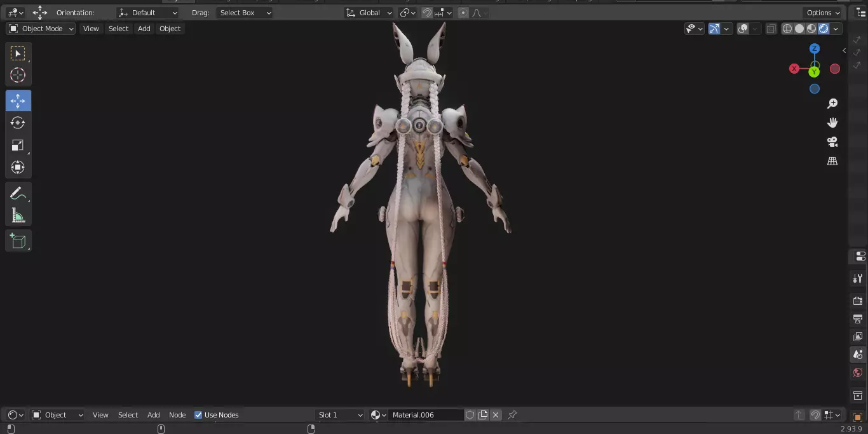This screenshot has height=434, width=868.
Task: Click the viewport zoom magnifier icon
Action: (x=832, y=104)
